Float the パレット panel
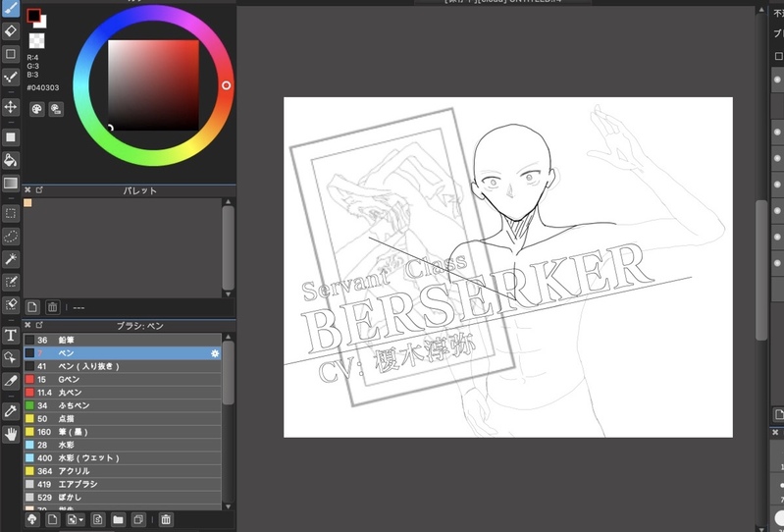This screenshot has height=532, width=784. 39,190
